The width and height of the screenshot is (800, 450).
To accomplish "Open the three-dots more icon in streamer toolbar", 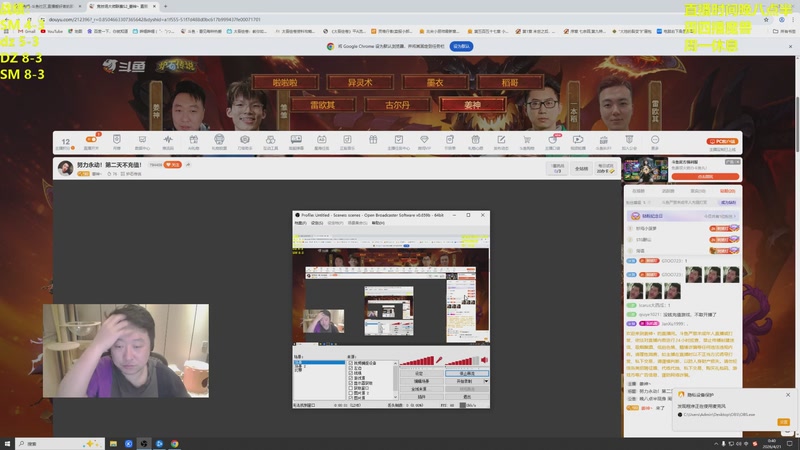I will [x=655, y=139].
